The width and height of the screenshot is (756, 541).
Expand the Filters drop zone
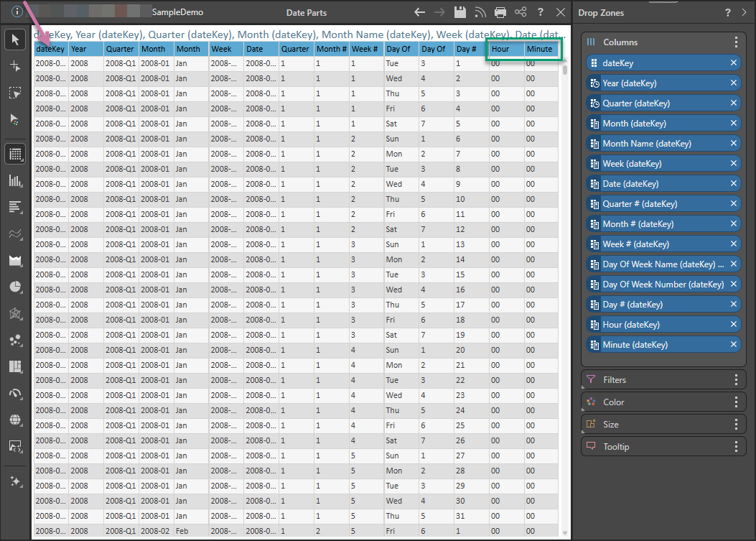(614, 380)
